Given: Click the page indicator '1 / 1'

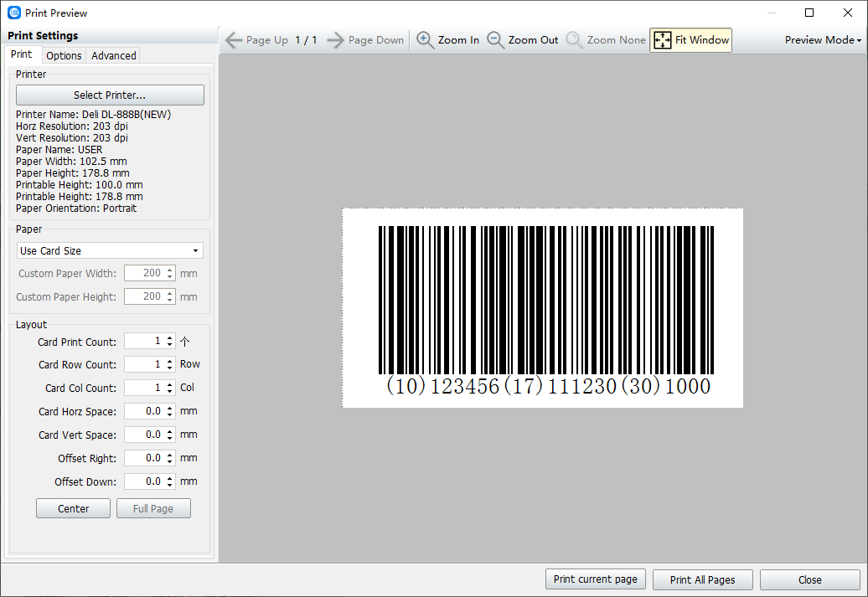Looking at the screenshot, I should pyautogui.click(x=306, y=40).
